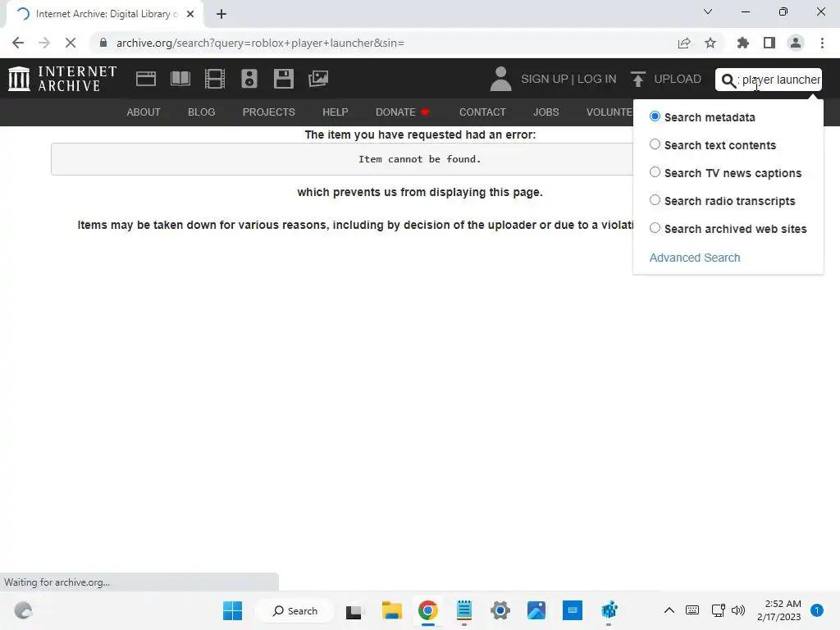Open the Chrome three-dot menu
This screenshot has height=630, width=840.
point(822,43)
